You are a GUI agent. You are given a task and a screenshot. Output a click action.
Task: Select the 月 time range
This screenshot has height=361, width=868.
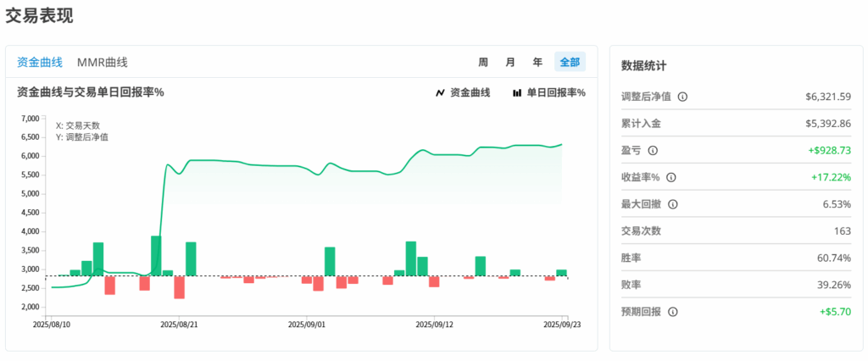point(510,62)
